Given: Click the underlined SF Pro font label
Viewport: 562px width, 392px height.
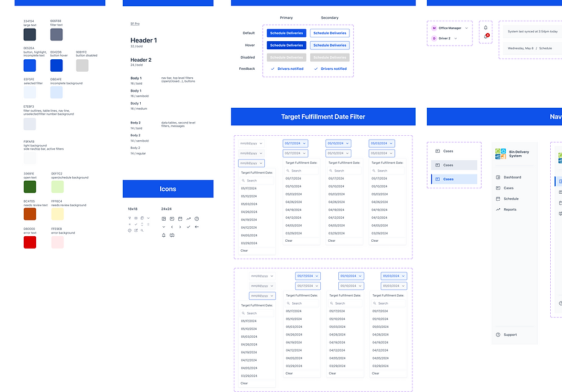Looking at the screenshot, I should [x=135, y=23].
